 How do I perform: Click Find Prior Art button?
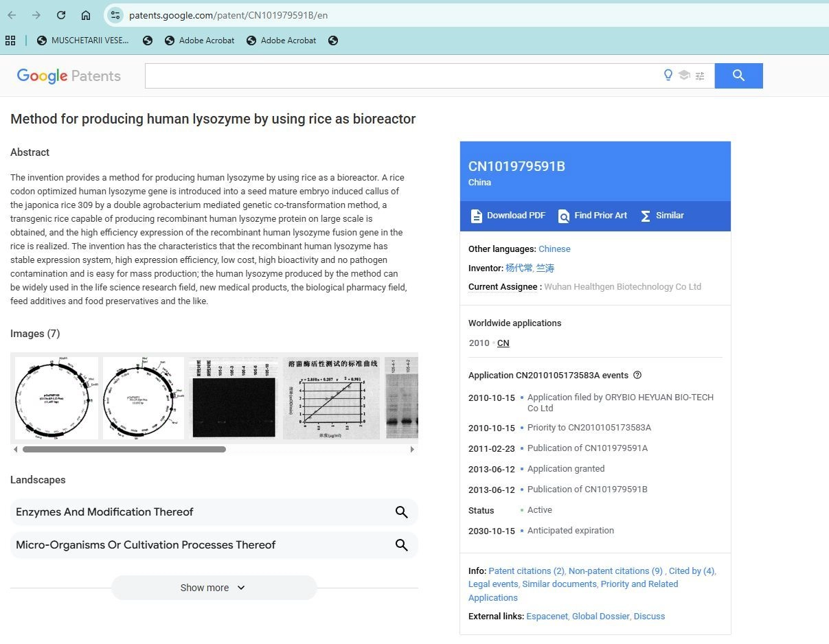tap(592, 216)
